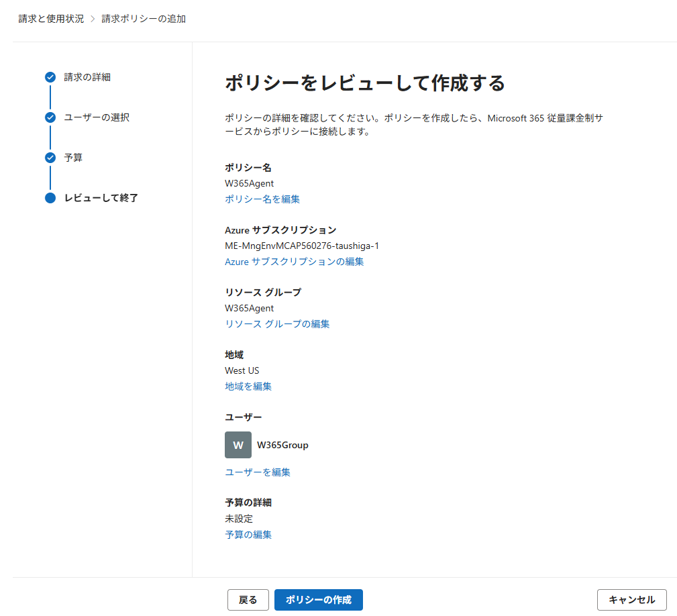Click the policy description paragraph

click(x=413, y=125)
